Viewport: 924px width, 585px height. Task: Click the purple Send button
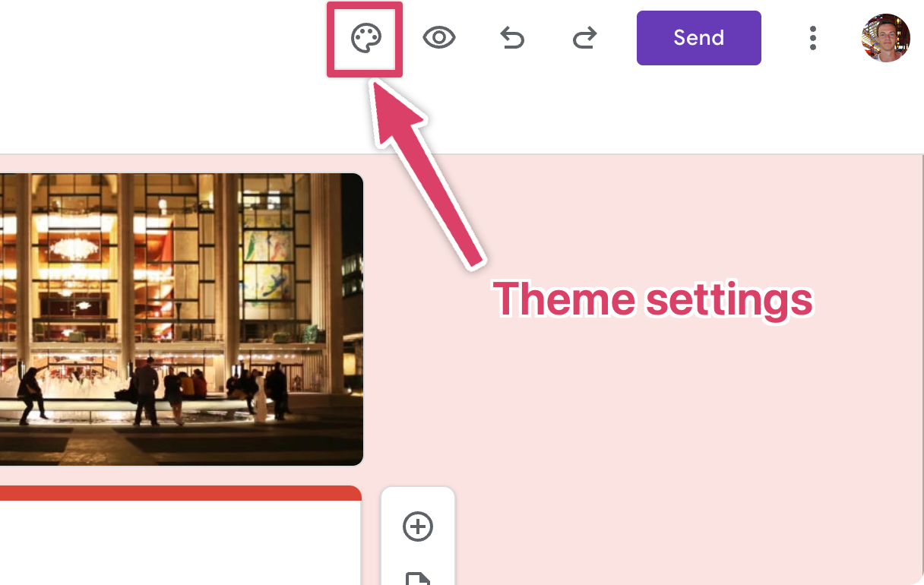click(x=698, y=37)
